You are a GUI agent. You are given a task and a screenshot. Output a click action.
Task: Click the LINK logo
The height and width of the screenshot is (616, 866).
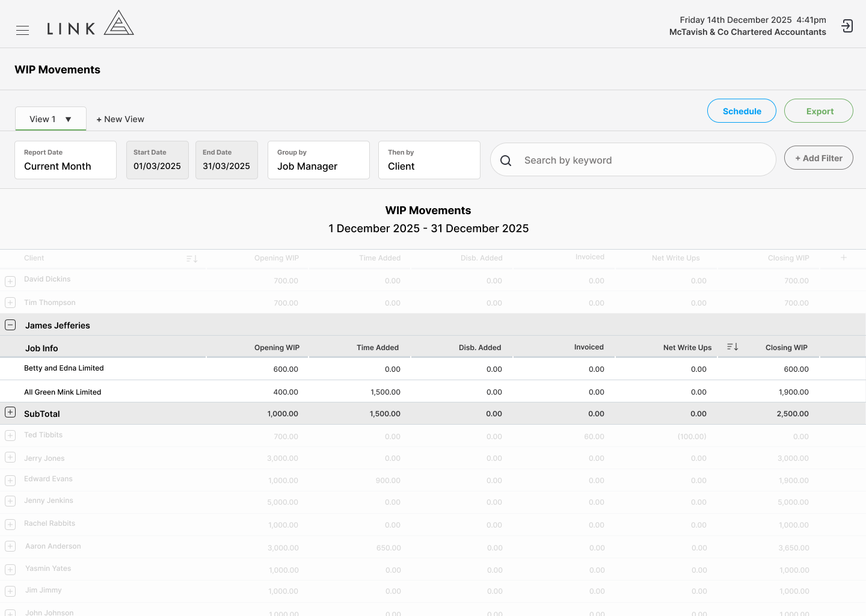90,23
